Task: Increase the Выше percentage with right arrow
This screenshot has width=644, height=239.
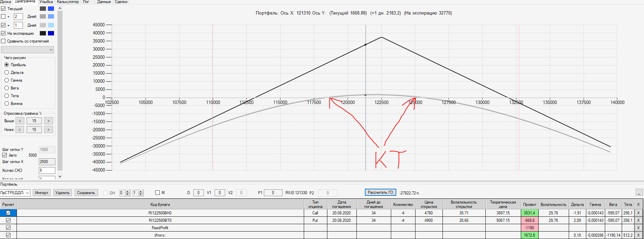Action: (x=49, y=121)
